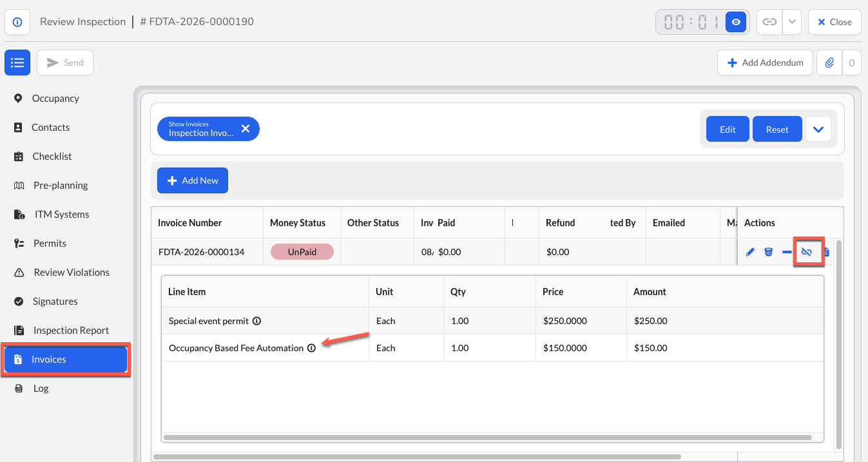Remove the Show Invoices filter chip
Screen dimensions: 868x462
coord(246,129)
